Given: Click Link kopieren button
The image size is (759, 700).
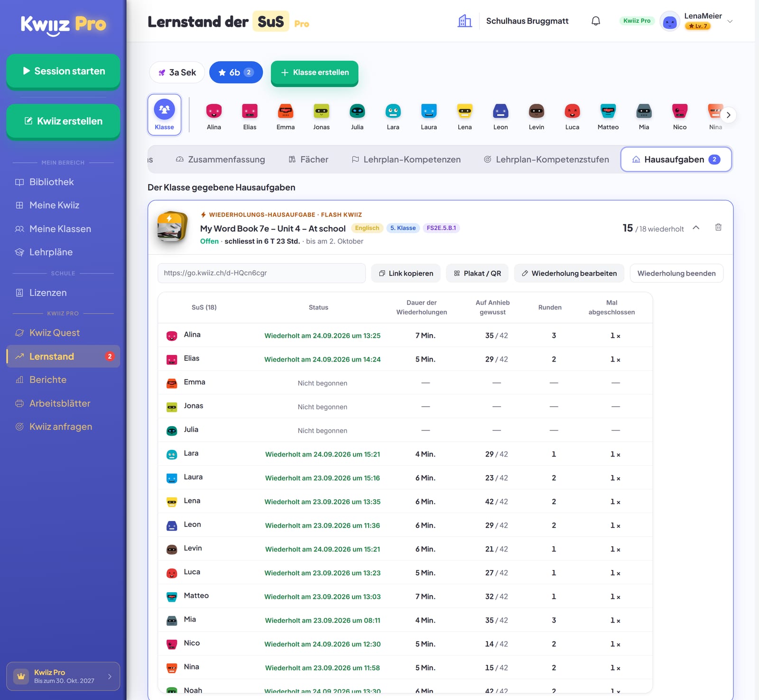Looking at the screenshot, I should pyautogui.click(x=406, y=273).
